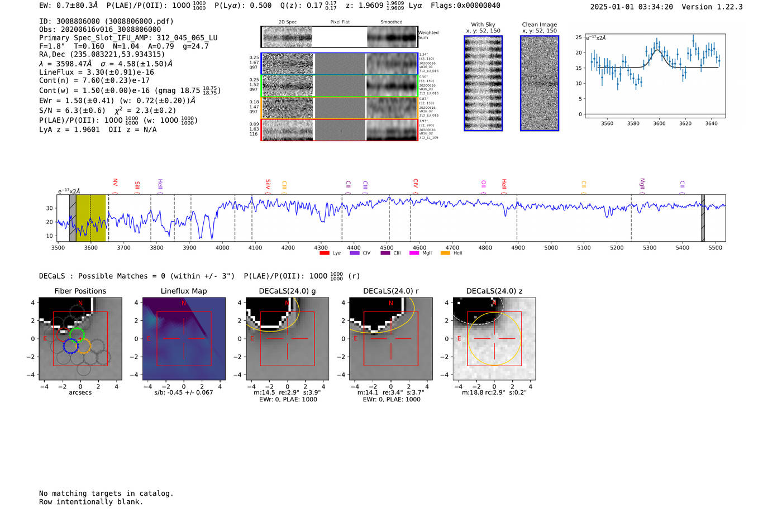The height and width of the screenshot is (532, 782).
Task: Open the Clean Image cutout
Action: [540, 84]
